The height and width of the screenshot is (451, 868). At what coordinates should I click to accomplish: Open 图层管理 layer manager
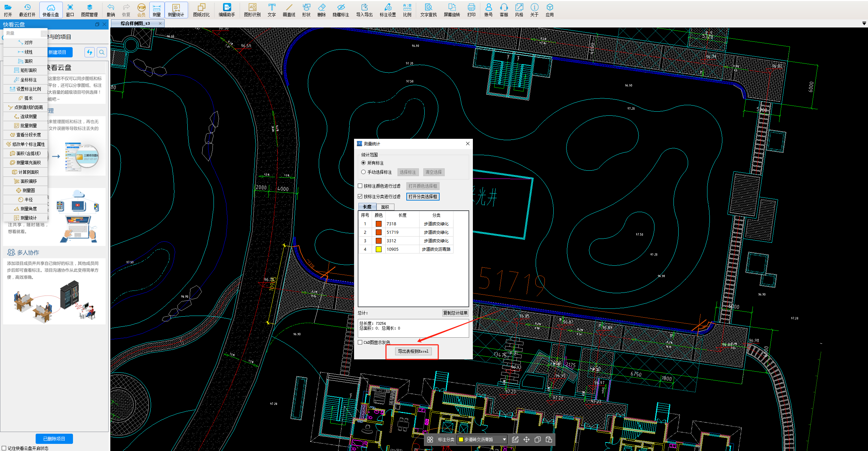89,10
